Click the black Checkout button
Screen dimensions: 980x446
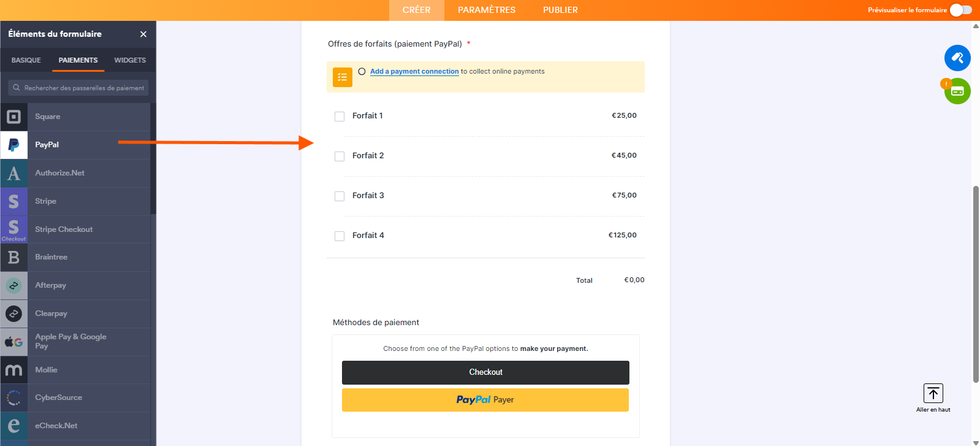[x=485, y=372]
